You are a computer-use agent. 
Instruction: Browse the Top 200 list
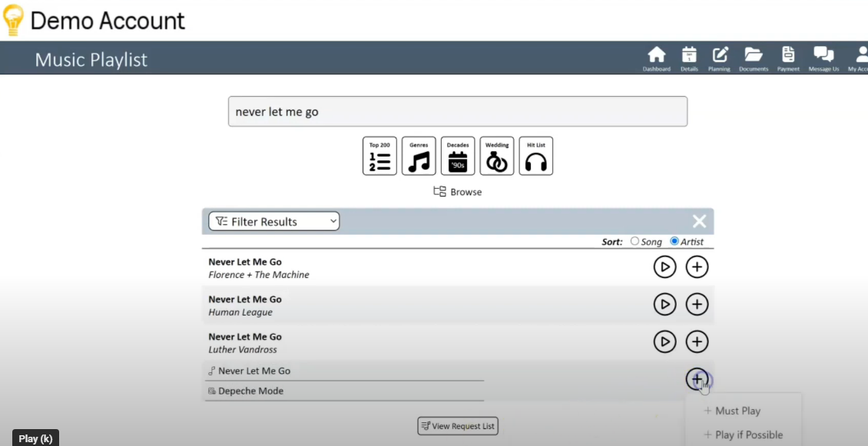(379, 156)
